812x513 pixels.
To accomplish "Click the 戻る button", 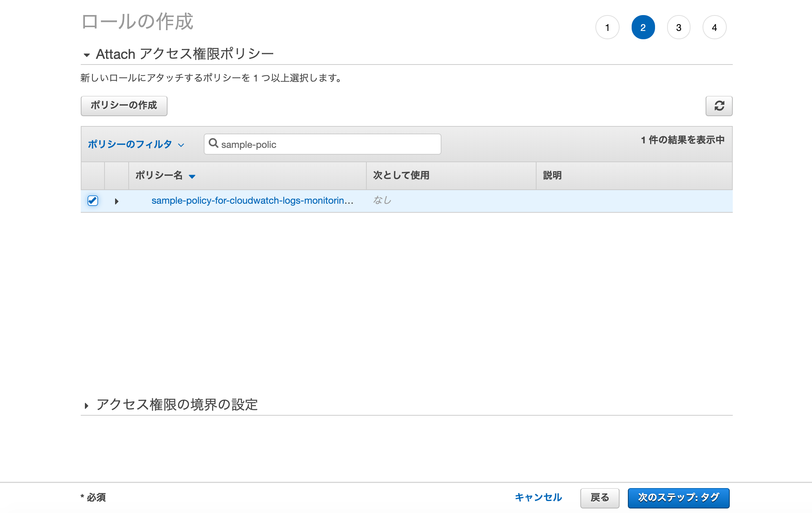I will point(600,498).
